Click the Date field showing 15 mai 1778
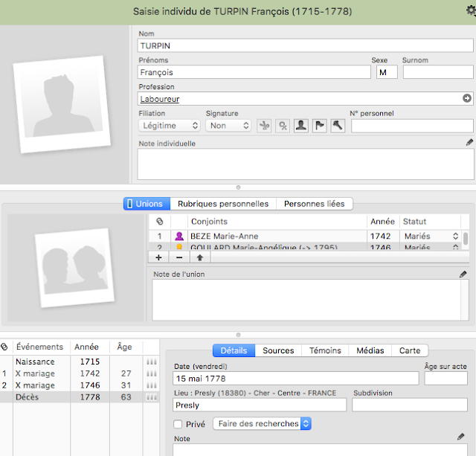Image resolution: width=476 pixels, height=456 pixels. pyautogui.click(x=296, y=379)
